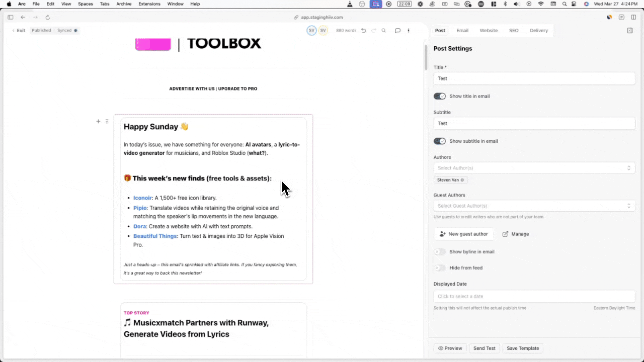The image size is (644, 362).
Task: Open the comments speech bubble icon
Action: pos(397,31)
